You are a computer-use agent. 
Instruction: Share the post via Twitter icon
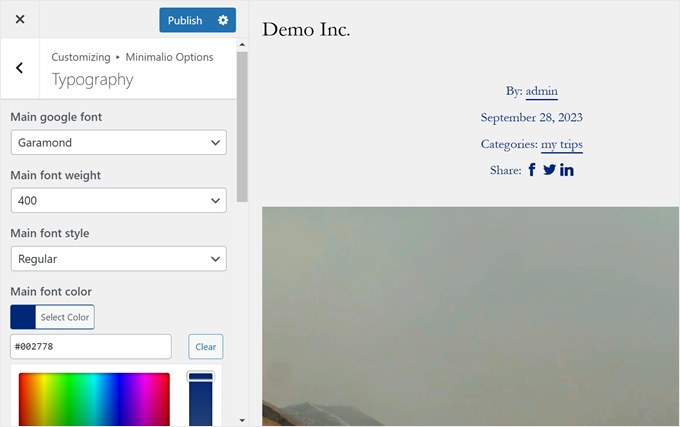click(549, 170)
